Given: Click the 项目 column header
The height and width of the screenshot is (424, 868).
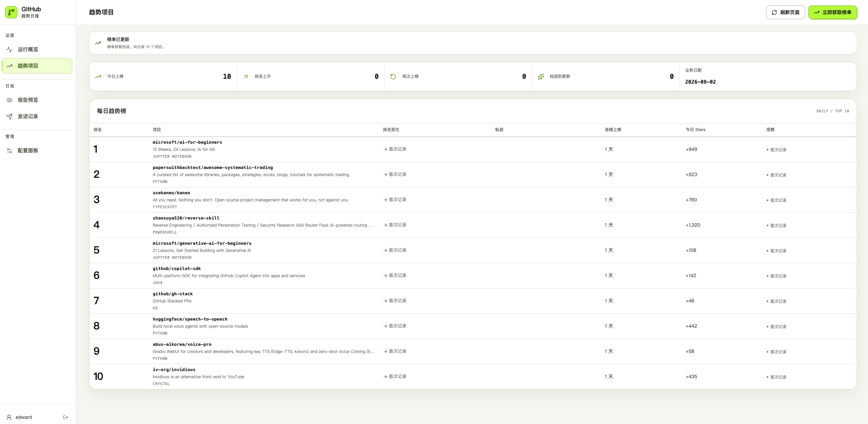Looking at the screenshot, I should pos(157,130).
